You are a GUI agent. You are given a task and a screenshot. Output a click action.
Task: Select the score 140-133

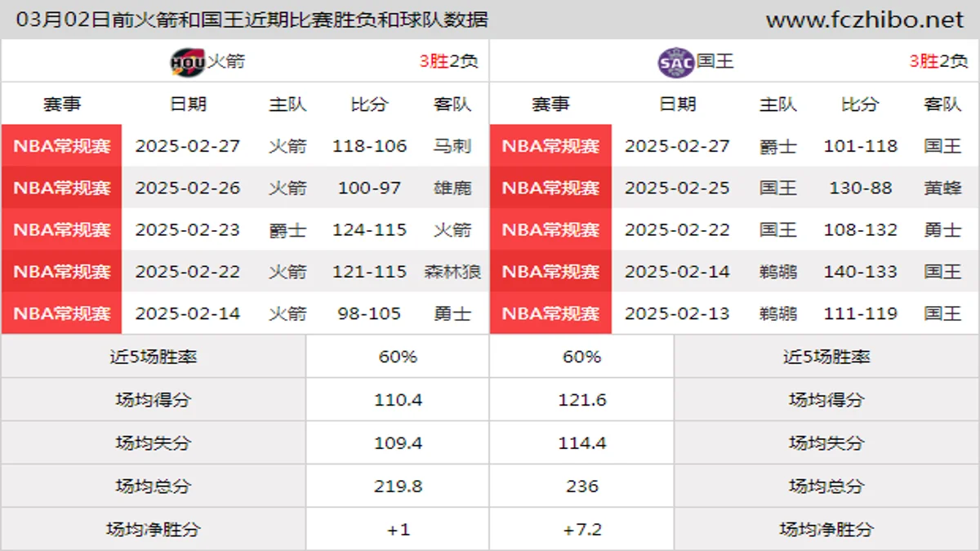tap(860, 271)
